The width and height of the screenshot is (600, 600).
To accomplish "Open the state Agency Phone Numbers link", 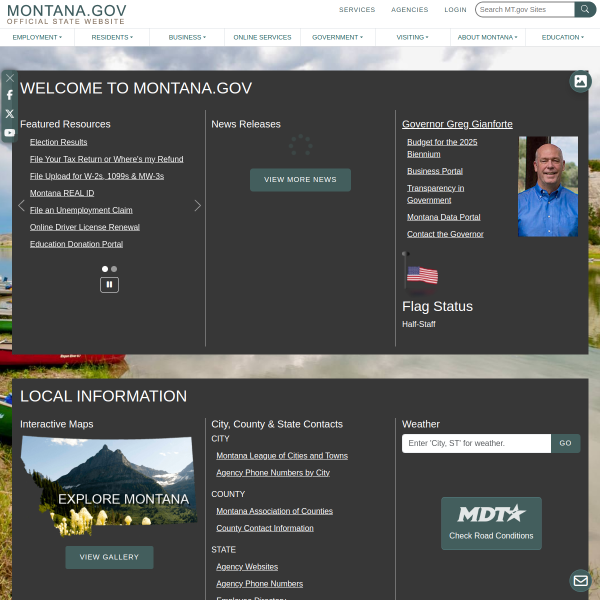I will pos(259,584).
